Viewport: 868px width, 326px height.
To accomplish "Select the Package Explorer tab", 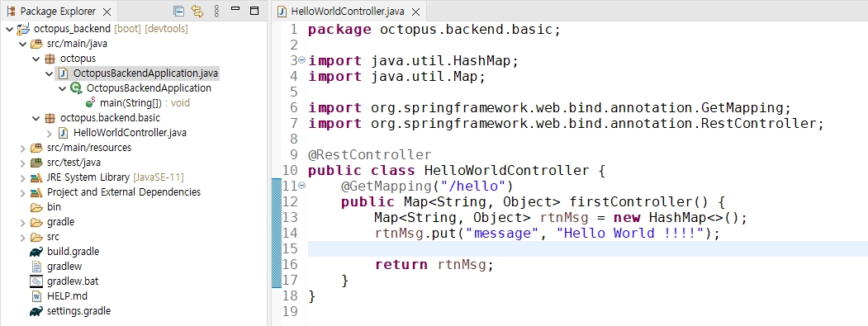I will click(x=58, y=11).
